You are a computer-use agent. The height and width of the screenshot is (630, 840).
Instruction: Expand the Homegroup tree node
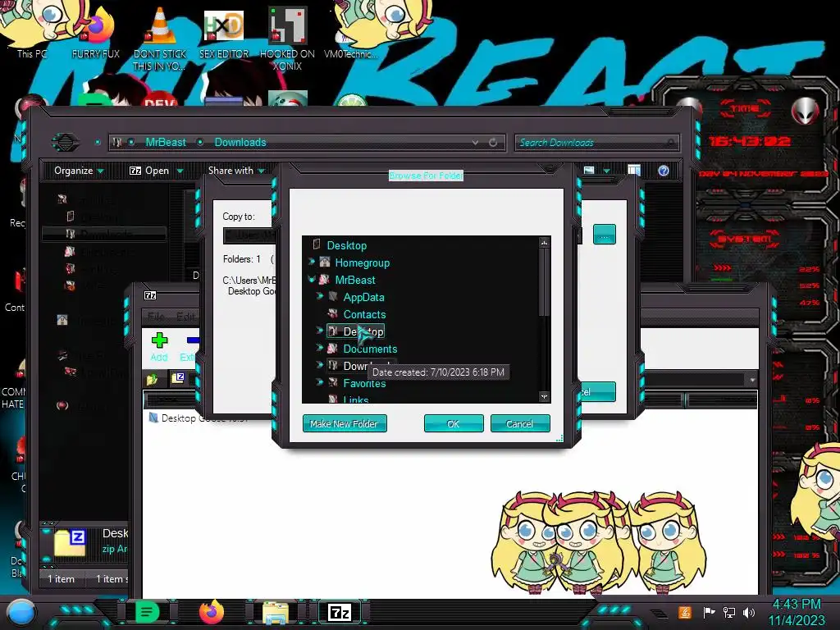[312, 262]
